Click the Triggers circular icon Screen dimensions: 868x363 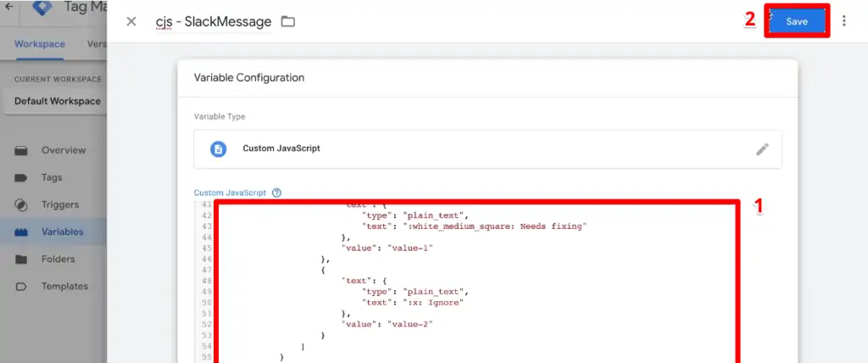click(x=21, y=204)
